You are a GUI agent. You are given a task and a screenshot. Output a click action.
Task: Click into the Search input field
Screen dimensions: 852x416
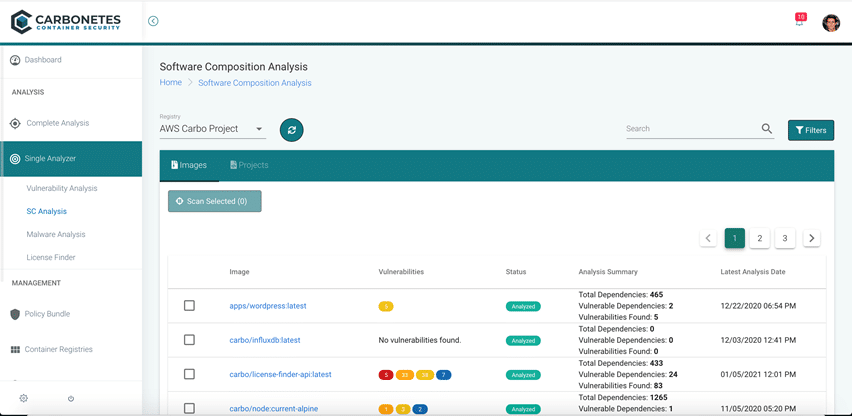tap(690, 129)
